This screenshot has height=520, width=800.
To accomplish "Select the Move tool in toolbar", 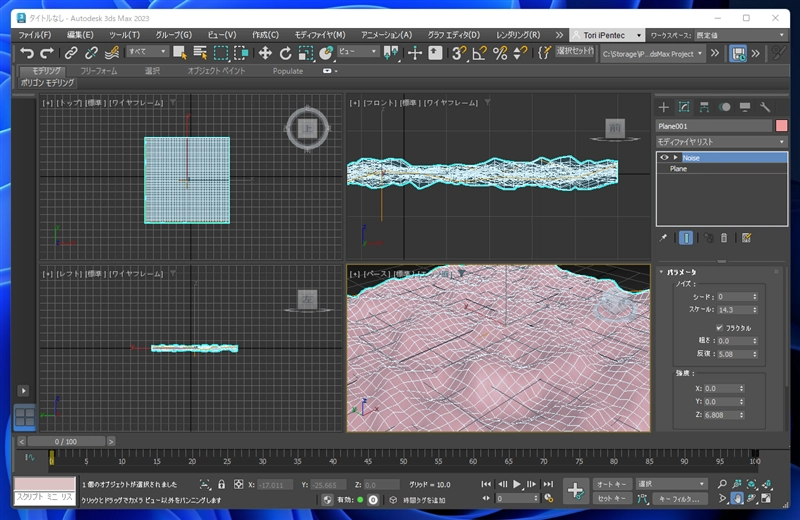I will pyautogui.click(x=265, y=53).
